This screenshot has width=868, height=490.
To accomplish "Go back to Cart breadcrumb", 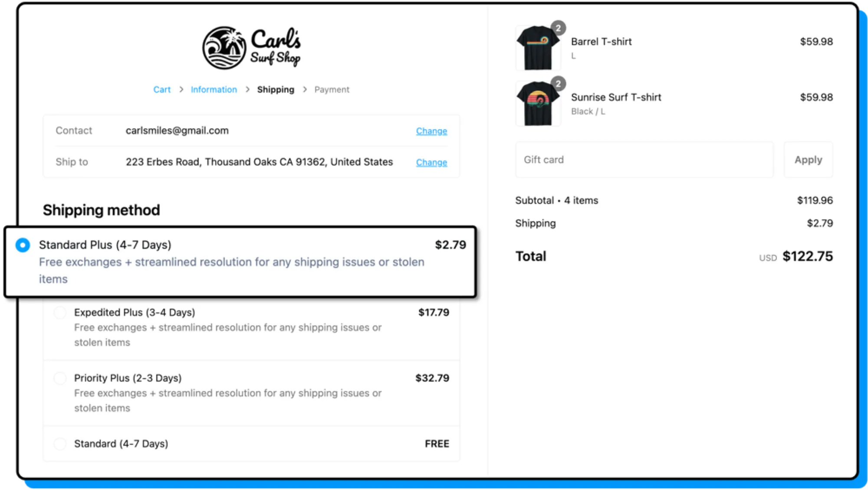I will pos(162,90).
